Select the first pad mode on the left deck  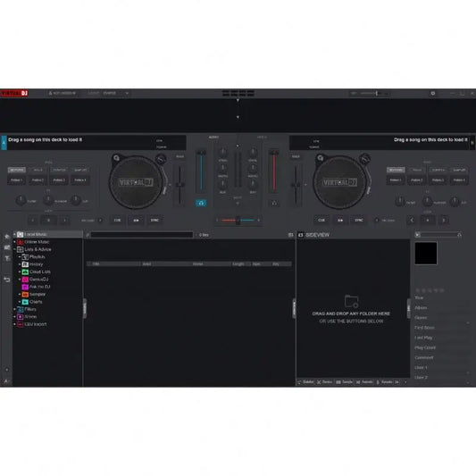pos(17,170)
